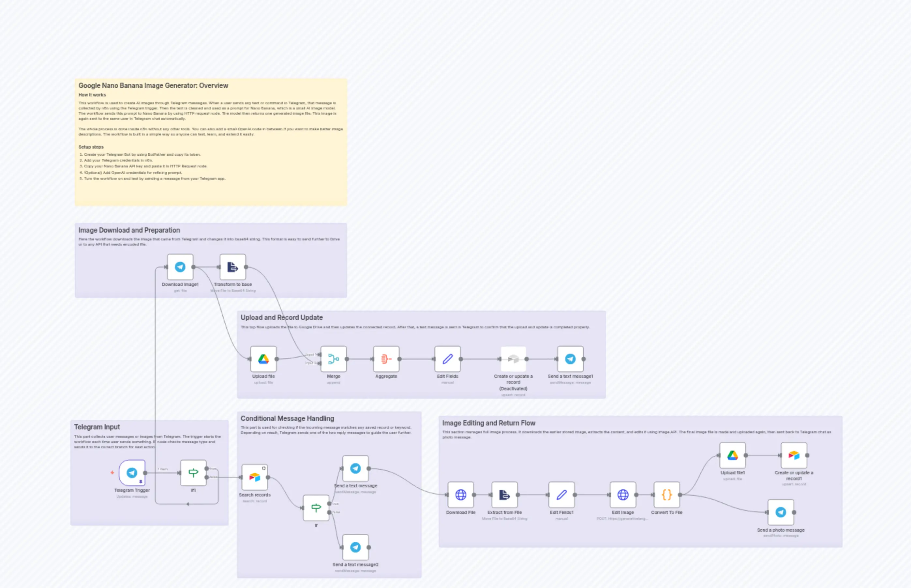
Task: Select the Create or update a record1 node
Action: tap(793, 455)
